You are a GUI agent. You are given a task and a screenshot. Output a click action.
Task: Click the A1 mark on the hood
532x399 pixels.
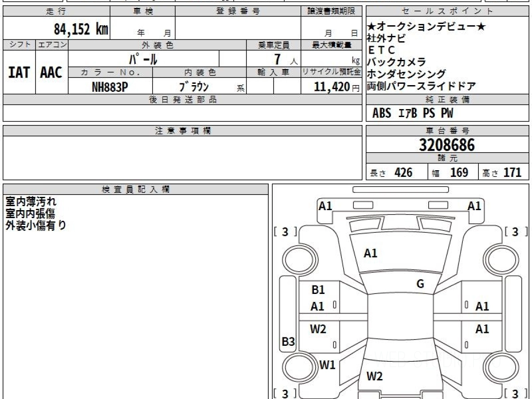(370, 254)
